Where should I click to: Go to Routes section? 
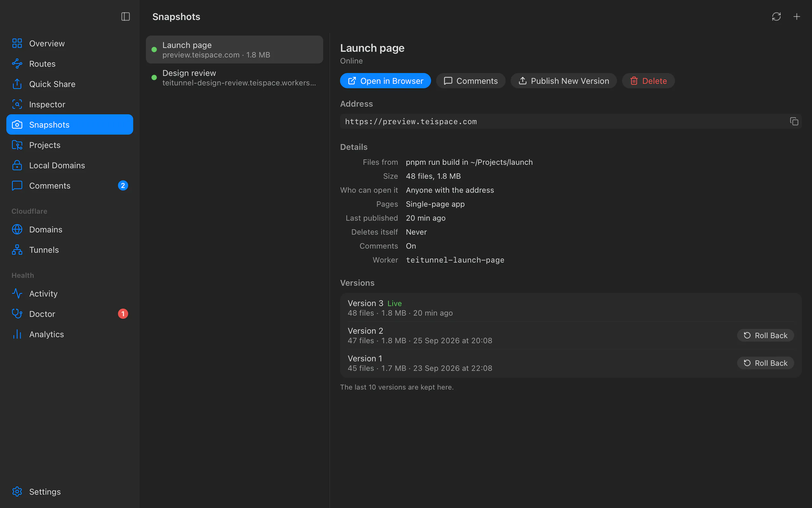70,64
